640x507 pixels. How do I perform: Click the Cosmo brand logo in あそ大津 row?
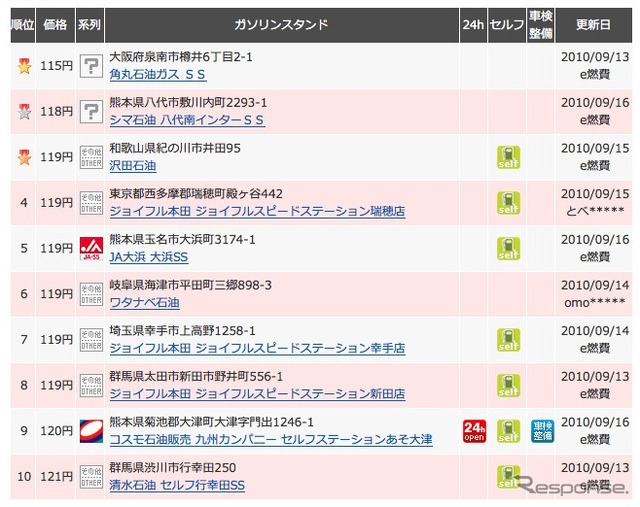91,431
